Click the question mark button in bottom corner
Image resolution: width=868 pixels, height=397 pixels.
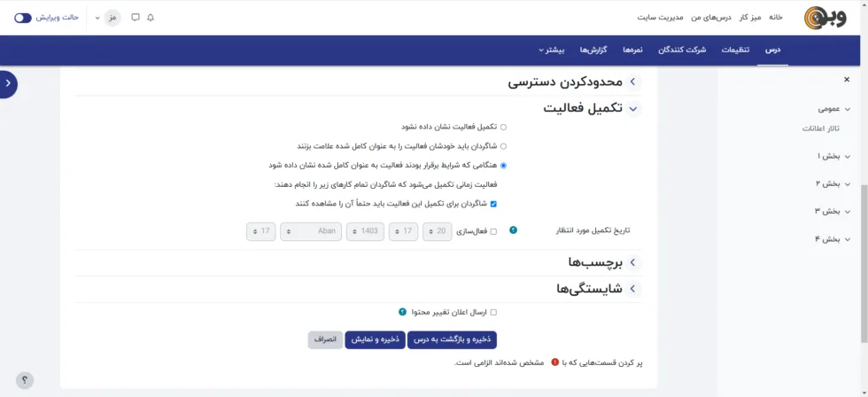25,380
